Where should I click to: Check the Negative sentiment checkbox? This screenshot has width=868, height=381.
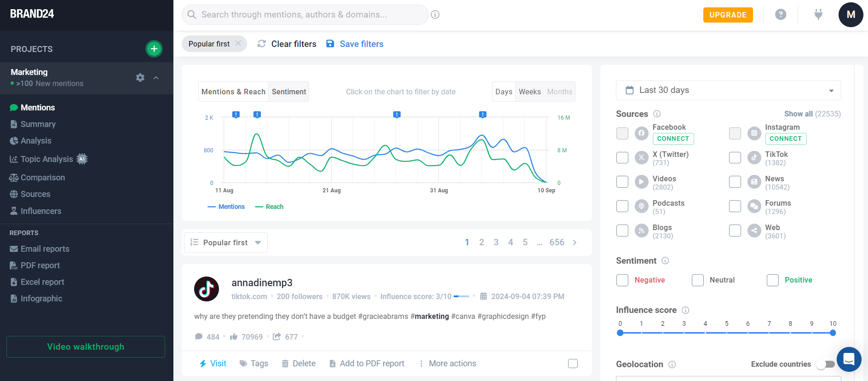[622, 280]
